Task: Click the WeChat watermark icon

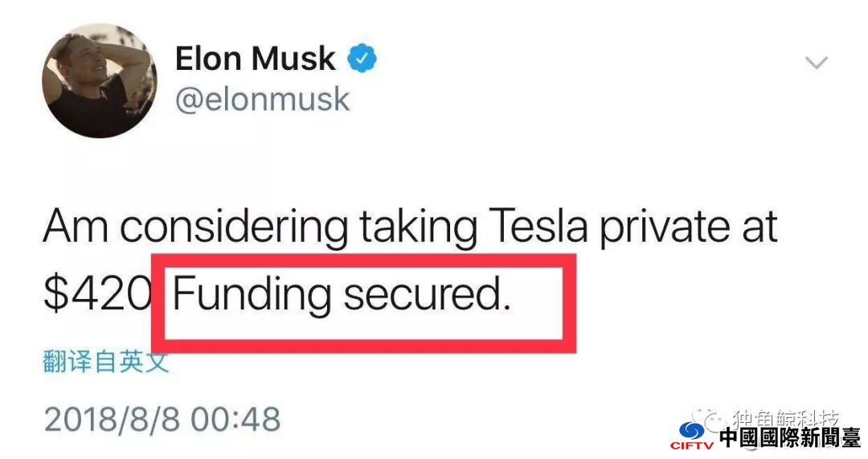Action: point(708,419)
